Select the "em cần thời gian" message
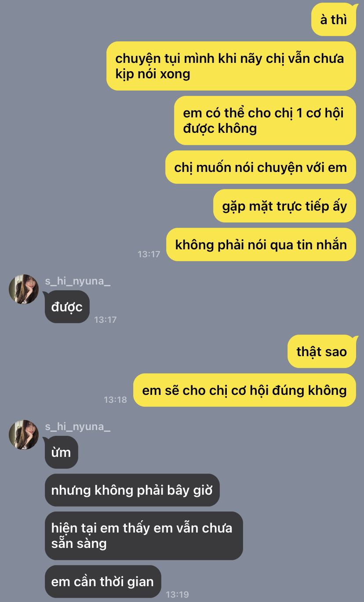364x602 pixels. tap(103, 581)
